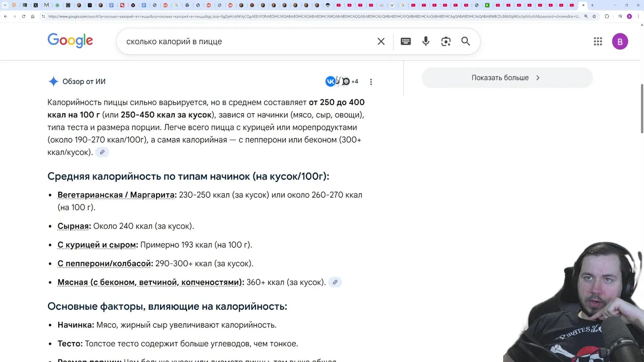The image size is (644, 362).
Task: Click the link chip after 360+ ккал
Action: (335, 282)
